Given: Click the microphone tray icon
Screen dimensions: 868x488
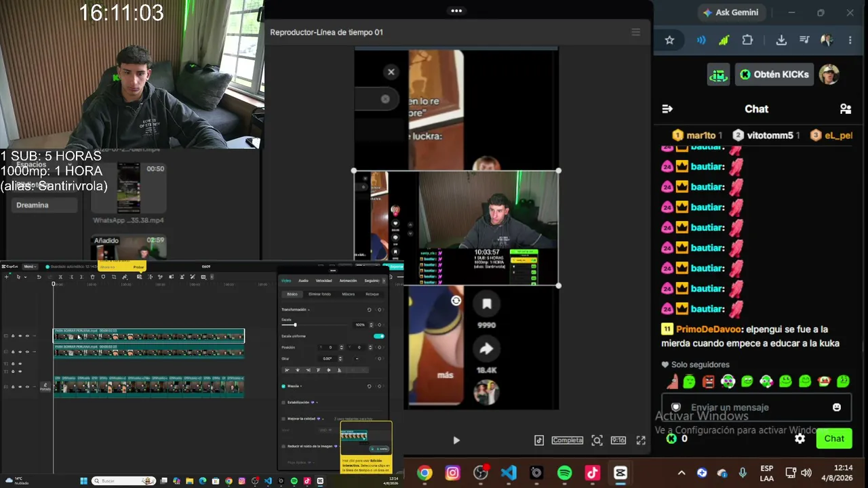Looking at the screenshot, I should [x=743, y=473].
